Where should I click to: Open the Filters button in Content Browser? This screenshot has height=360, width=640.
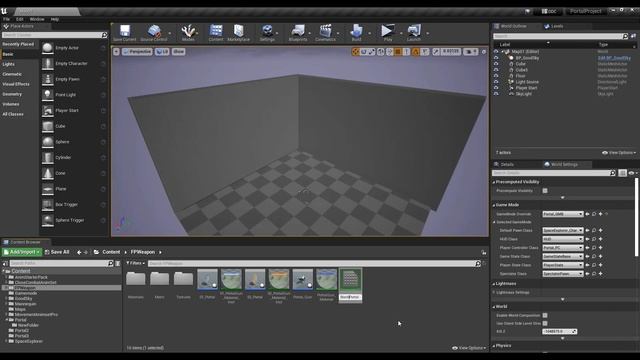pyautogui.click(x=136, y=264)
